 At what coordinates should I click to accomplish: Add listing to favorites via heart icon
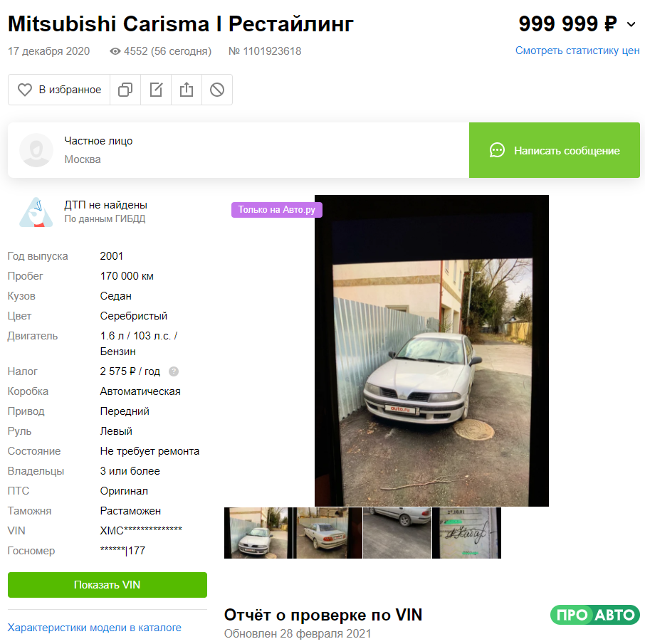point(25,90)
